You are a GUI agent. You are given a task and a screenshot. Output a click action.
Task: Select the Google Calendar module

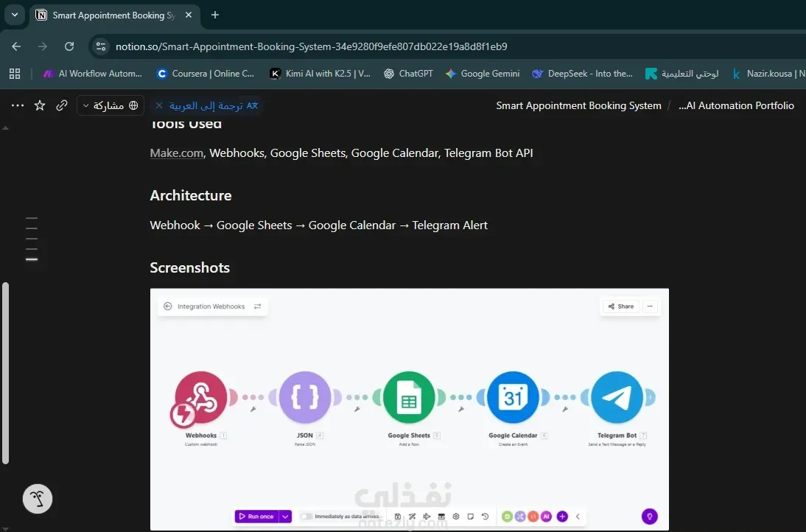[513, 397]
